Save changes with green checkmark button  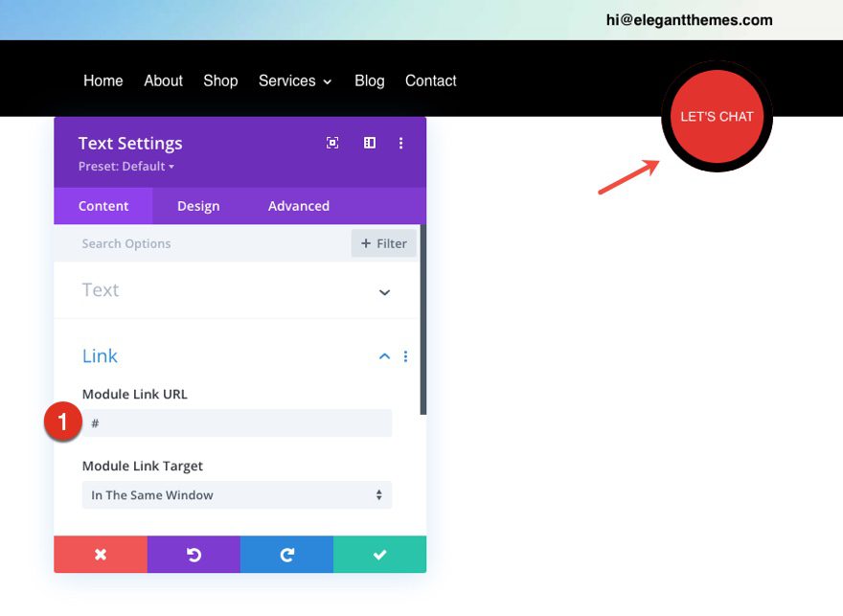tap(379, 554)
